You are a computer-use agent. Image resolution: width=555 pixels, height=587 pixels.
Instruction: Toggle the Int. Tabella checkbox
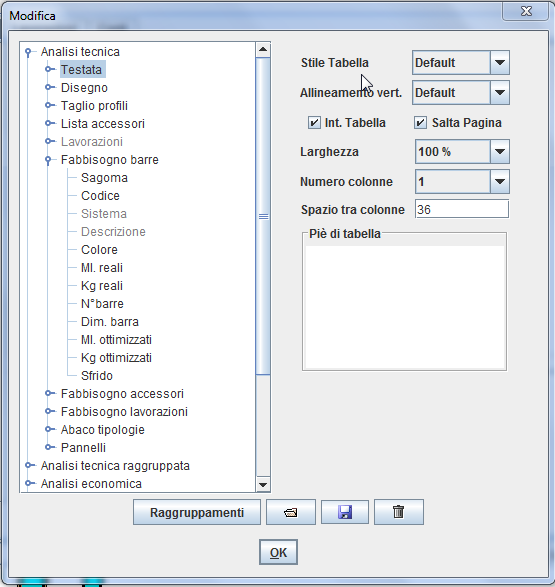314,122
